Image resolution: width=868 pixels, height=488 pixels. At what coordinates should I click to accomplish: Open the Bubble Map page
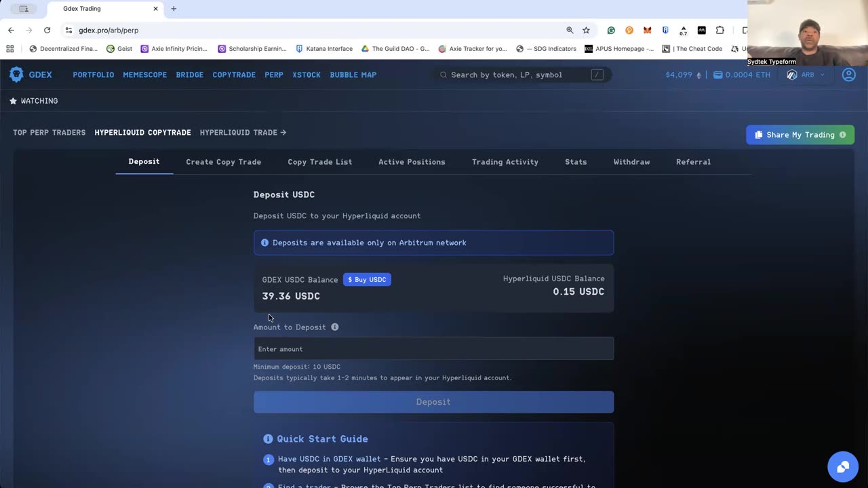(353, 75)
